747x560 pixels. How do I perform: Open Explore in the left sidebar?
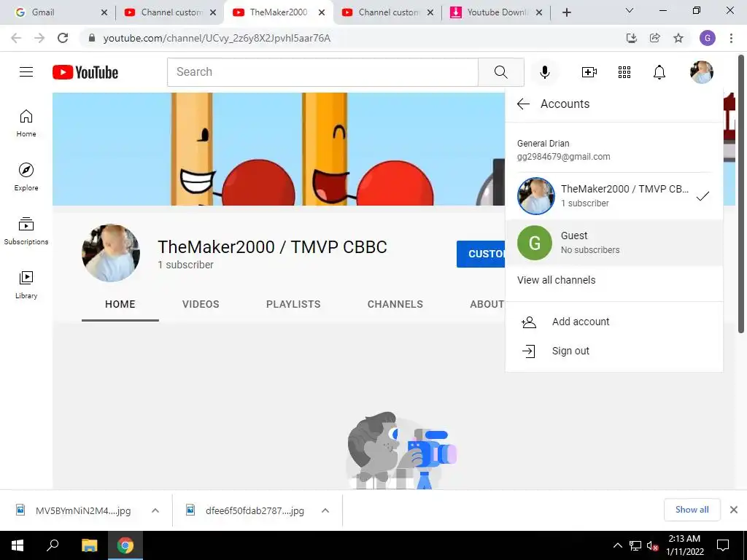[26, 177]
